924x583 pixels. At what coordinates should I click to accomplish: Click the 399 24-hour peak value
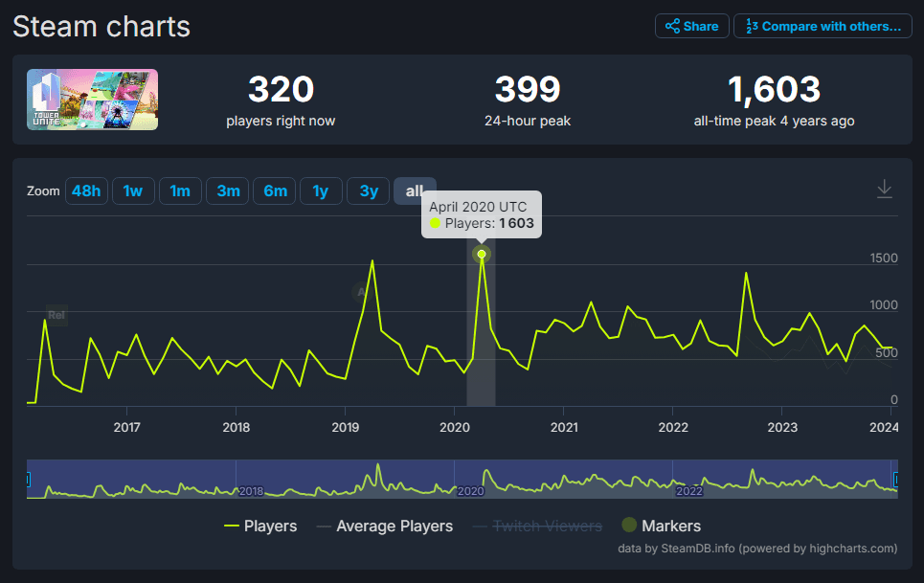tap(528, 90)
